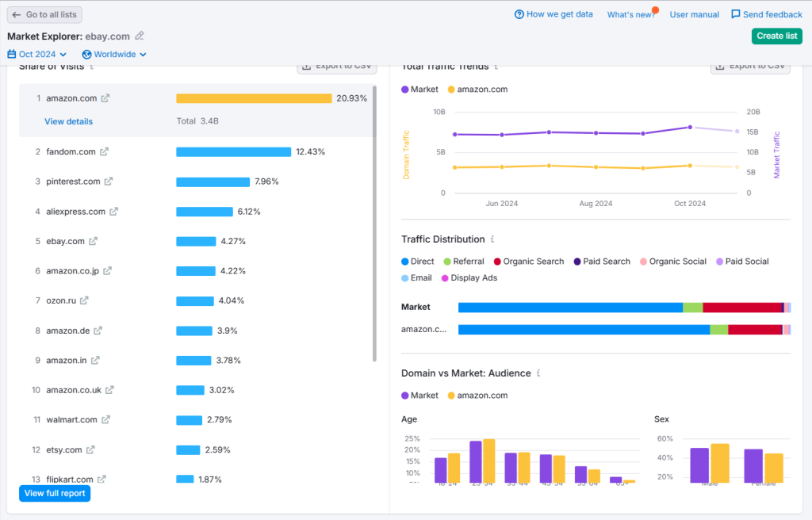Open amazon.com external link icon
Viewport: 812px width, 520px height.
tap(105, 97)
